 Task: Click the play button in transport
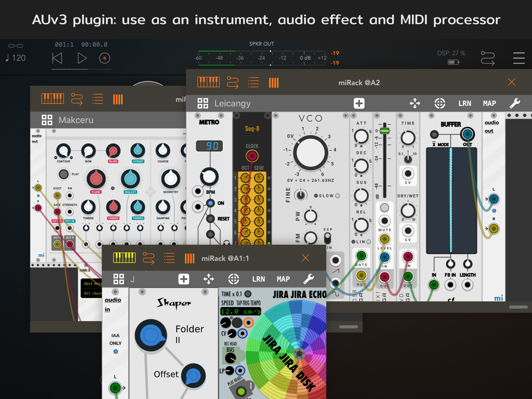pos(82,58)
